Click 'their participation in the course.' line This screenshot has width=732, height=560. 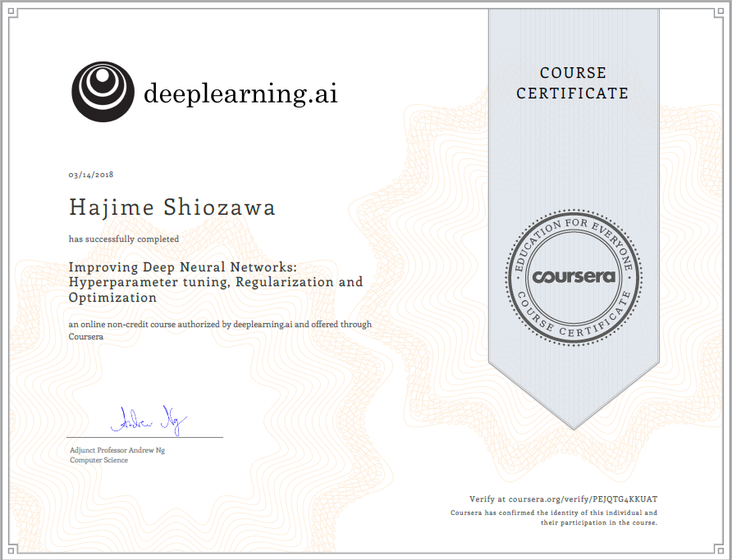599,523
